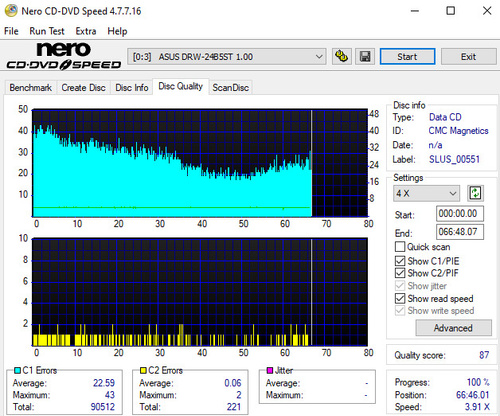Click the Nero app icon in title bar
Viewport: 500px width, 416px height.
pyautogui.click(x=11, y=11)
